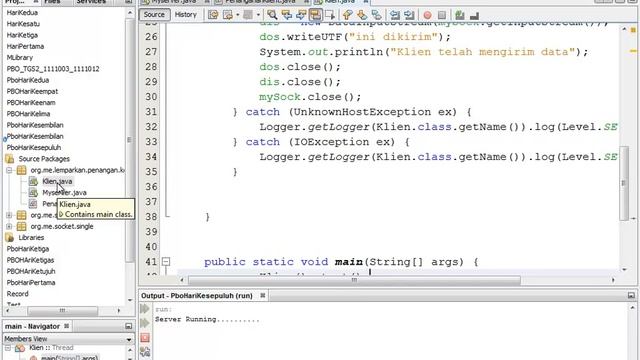This screenshot has height=360, width=640.
Task: Toggle Highlight Search in editor toolbar
Action: [316, 15]
